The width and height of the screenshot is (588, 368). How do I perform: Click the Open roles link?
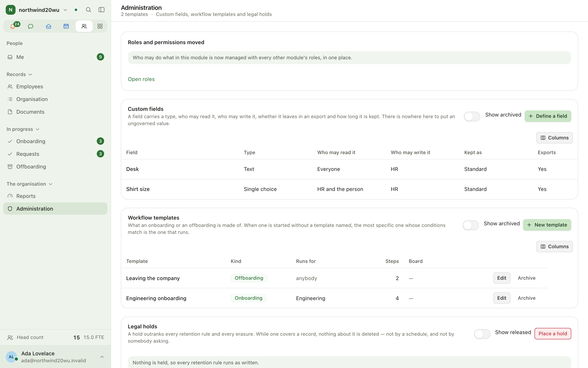[x=141, y=79]
